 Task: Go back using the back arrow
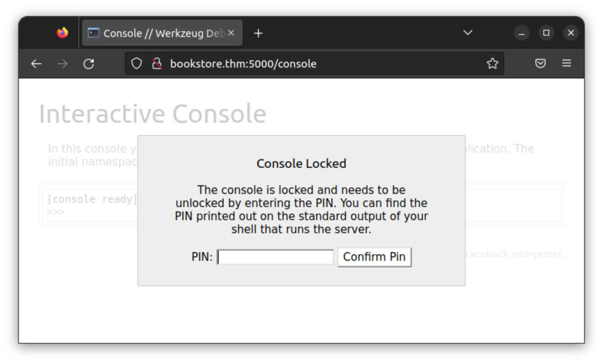(36, 64)
